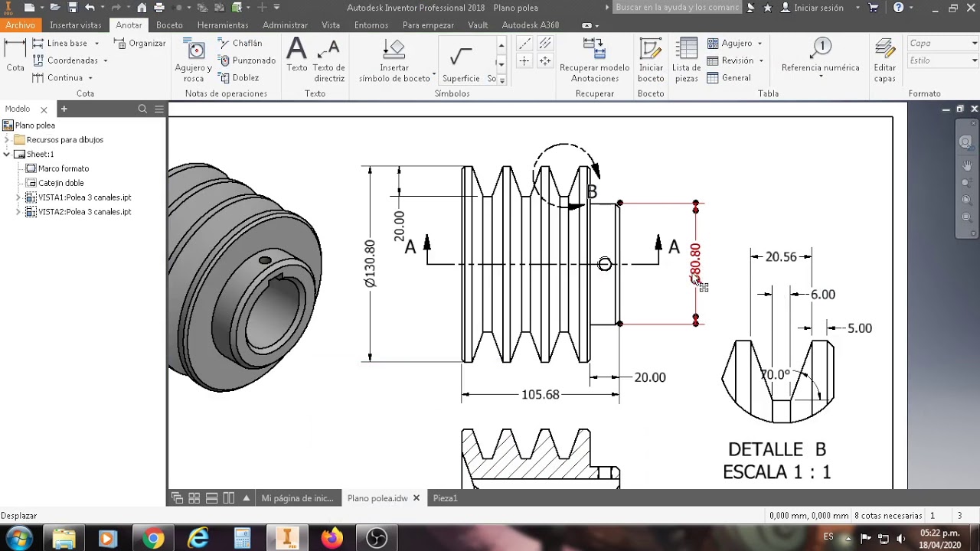Select the Doblez note tool
980x551 pixels.
[239, 78]
